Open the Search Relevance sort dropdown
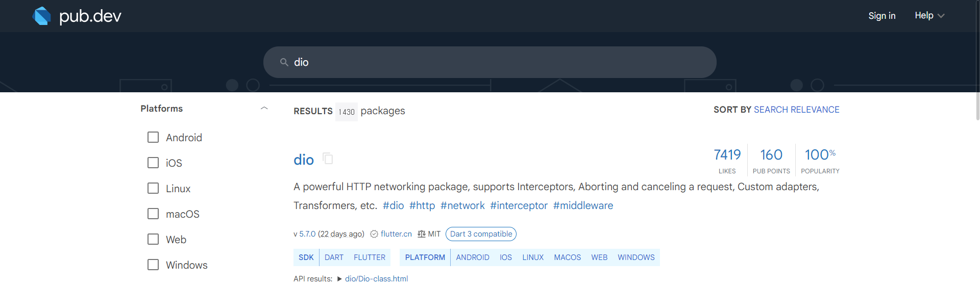980x286 pixels. [x=796, y=110]
